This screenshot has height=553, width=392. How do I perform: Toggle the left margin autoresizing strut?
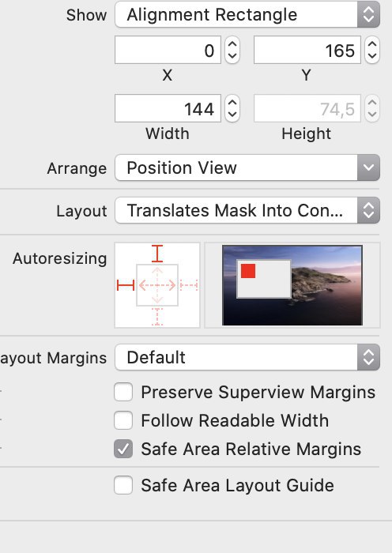coord(126,285)
